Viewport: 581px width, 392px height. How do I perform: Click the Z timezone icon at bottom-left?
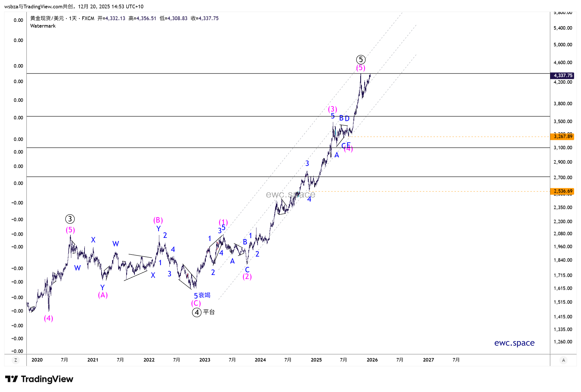click(16, 360)
